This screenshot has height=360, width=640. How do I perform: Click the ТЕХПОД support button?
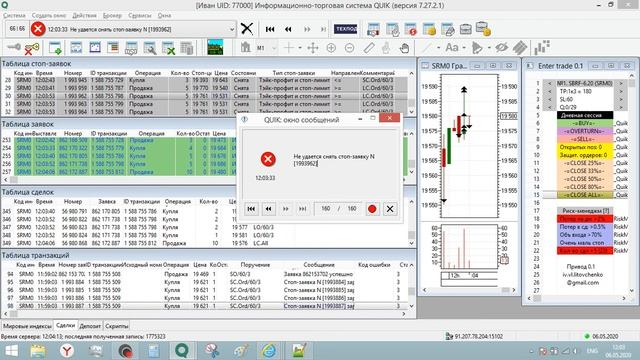pos(345,29)
